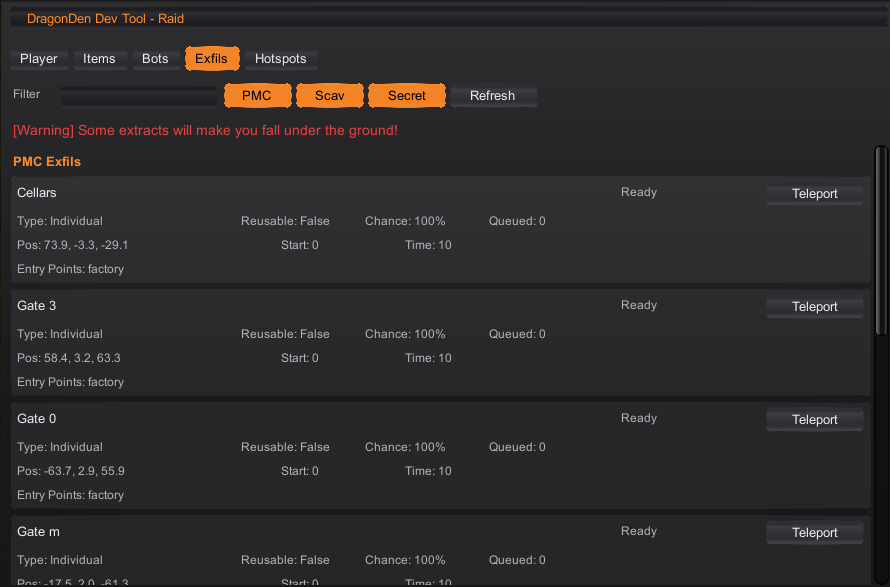The height and width of the screenshot is (587, 890).
Task: Click the Filter text input field
Action: pos(139,96)
